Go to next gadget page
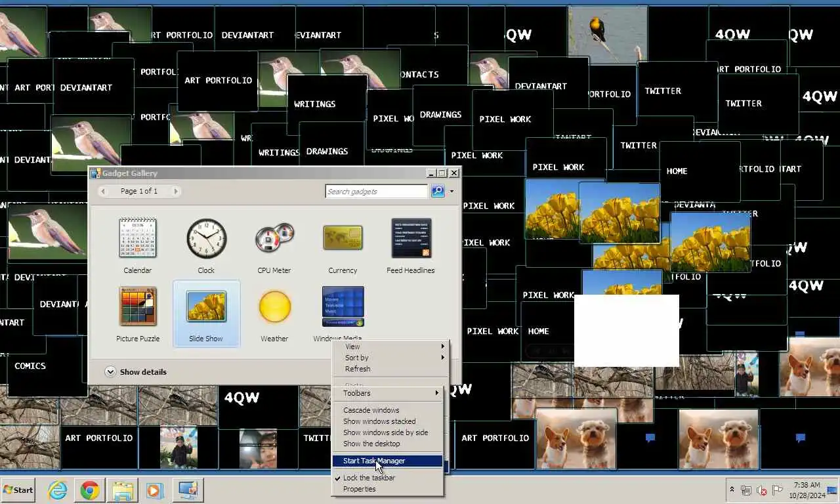 point(175,191)
